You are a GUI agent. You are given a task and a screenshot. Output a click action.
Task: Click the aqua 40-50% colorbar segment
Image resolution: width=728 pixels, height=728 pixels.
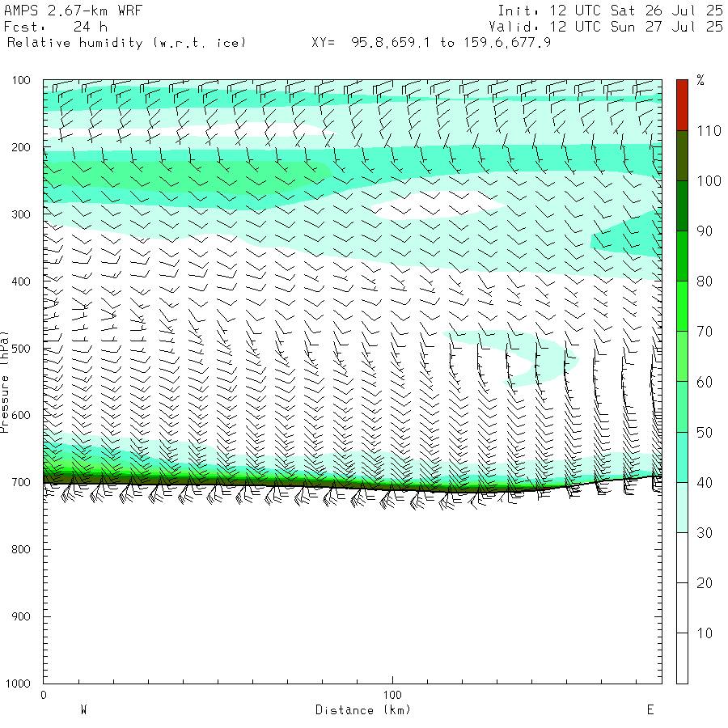click(x=682, y=457)
